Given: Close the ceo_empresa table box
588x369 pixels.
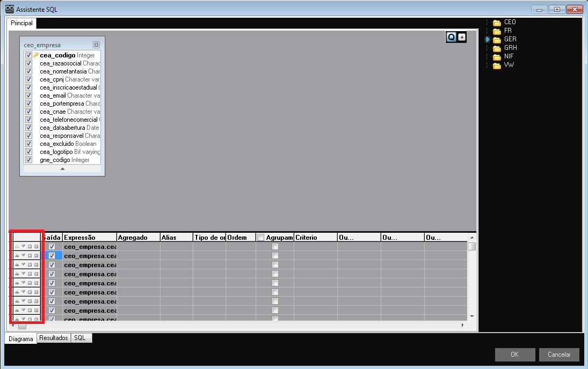Looking at the screenshot, I should pos(96,45).
